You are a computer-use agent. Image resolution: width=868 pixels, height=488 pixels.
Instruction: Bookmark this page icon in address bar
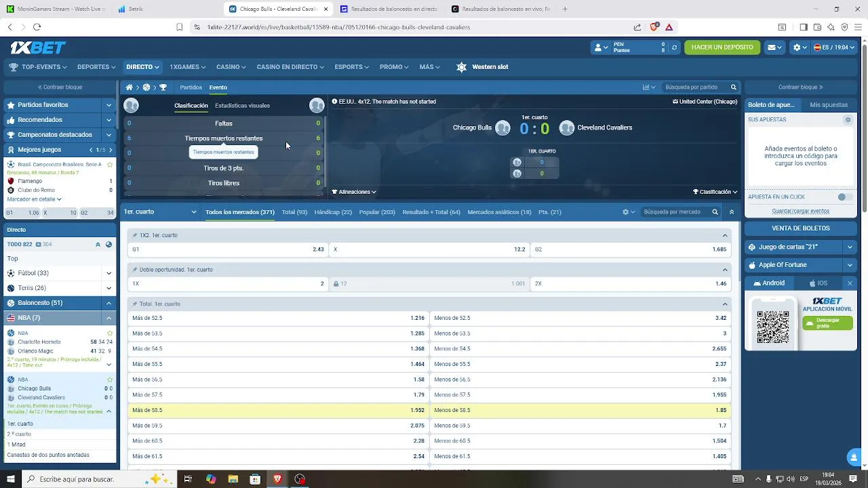tap(179, 27)
